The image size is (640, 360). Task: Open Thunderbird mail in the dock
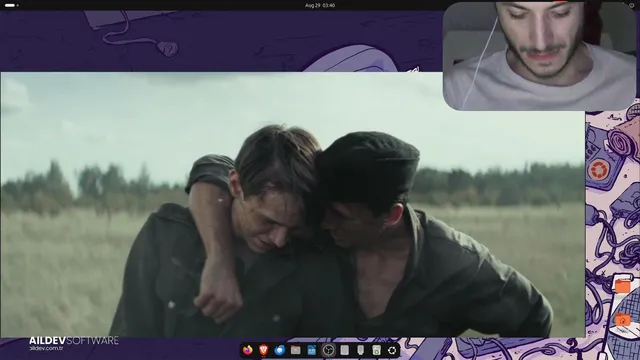click(280, 350)
